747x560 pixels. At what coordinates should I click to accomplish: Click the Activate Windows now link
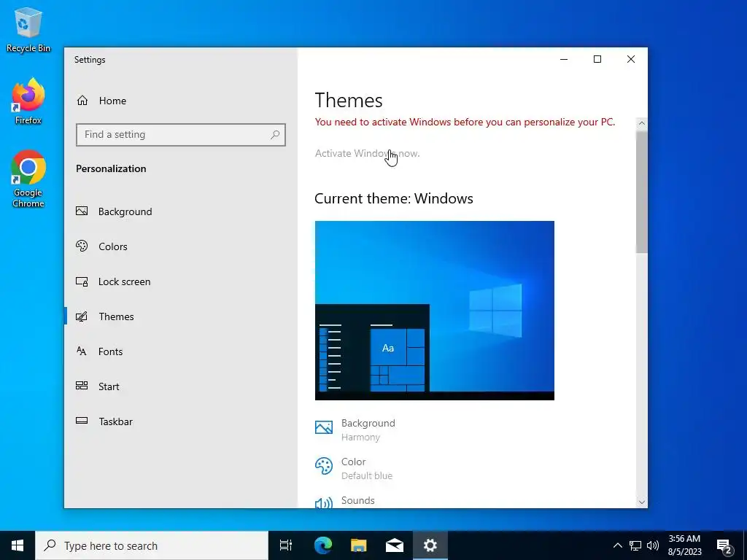[368, 153]
